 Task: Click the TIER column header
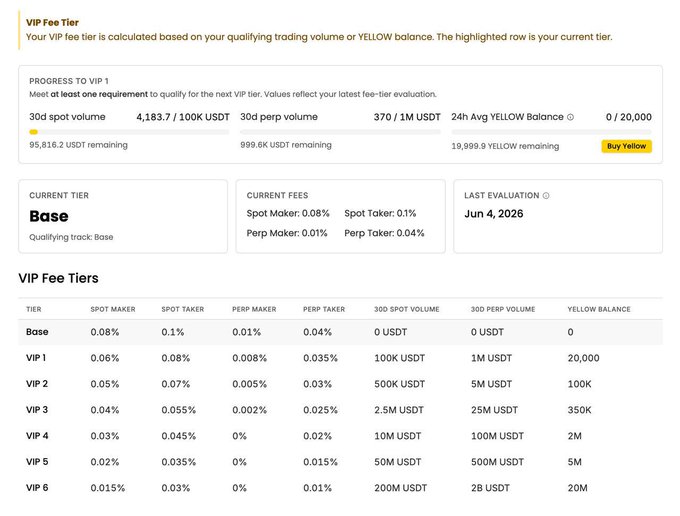point(34,309)
